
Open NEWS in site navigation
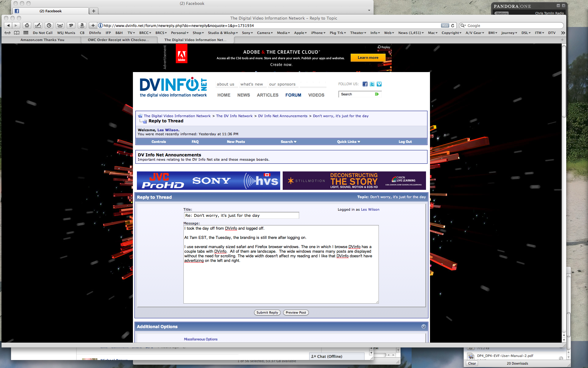[x=243, y=95]
